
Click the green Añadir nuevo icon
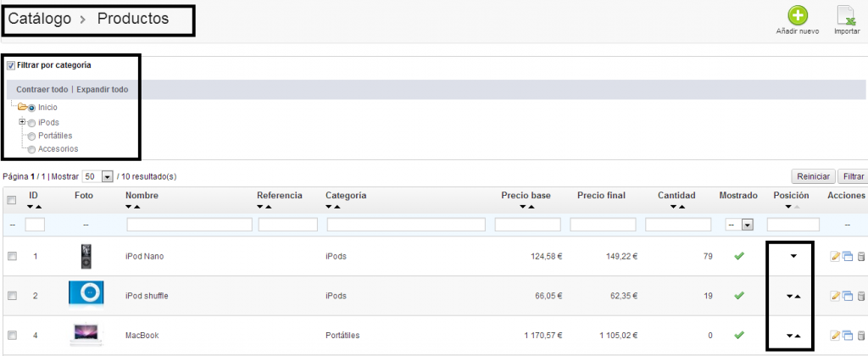(797, 16)
